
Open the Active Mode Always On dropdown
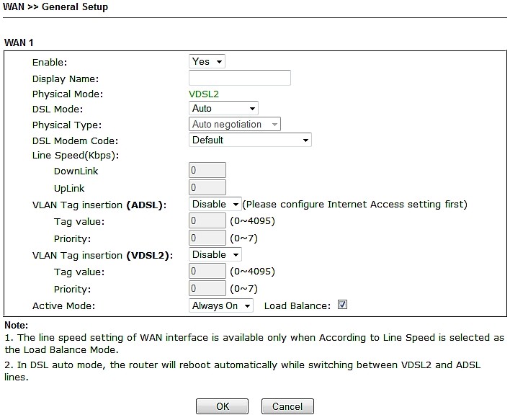(221, 305)
